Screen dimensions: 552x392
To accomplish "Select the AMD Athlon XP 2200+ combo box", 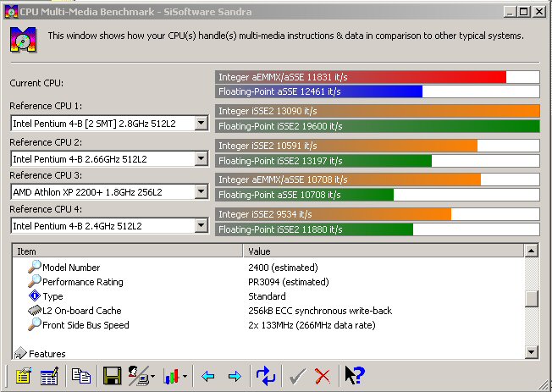I will pos(110,192).
